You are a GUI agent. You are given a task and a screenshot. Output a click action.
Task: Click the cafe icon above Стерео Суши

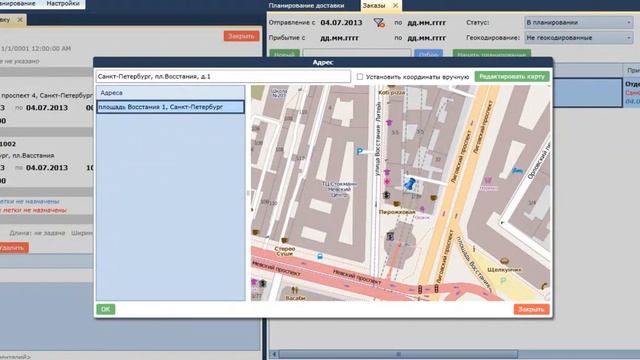(284, 240)
